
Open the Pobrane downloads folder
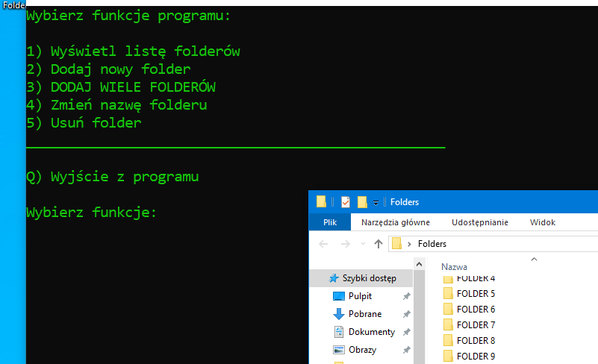pos(364,314)
